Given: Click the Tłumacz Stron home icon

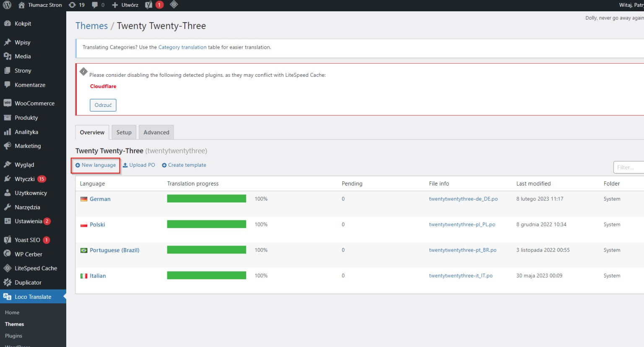Looking at the screenshot, I should point(21,5).
